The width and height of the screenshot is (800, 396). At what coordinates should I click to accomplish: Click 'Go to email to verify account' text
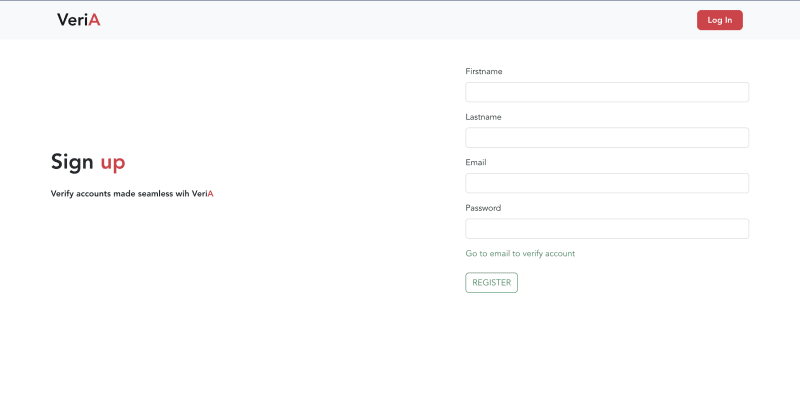520,254
